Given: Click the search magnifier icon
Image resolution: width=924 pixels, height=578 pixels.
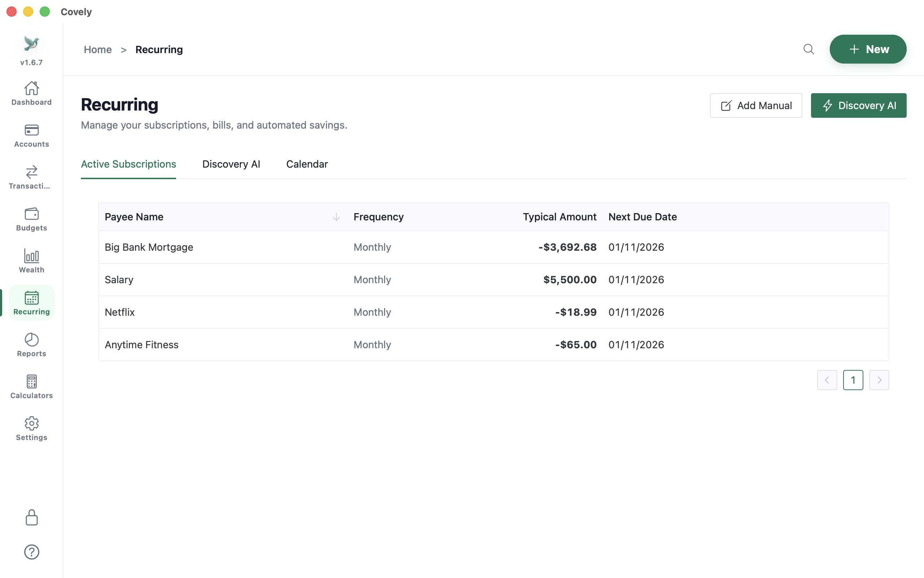Looking at the screenshot, I should click(808, 49).
